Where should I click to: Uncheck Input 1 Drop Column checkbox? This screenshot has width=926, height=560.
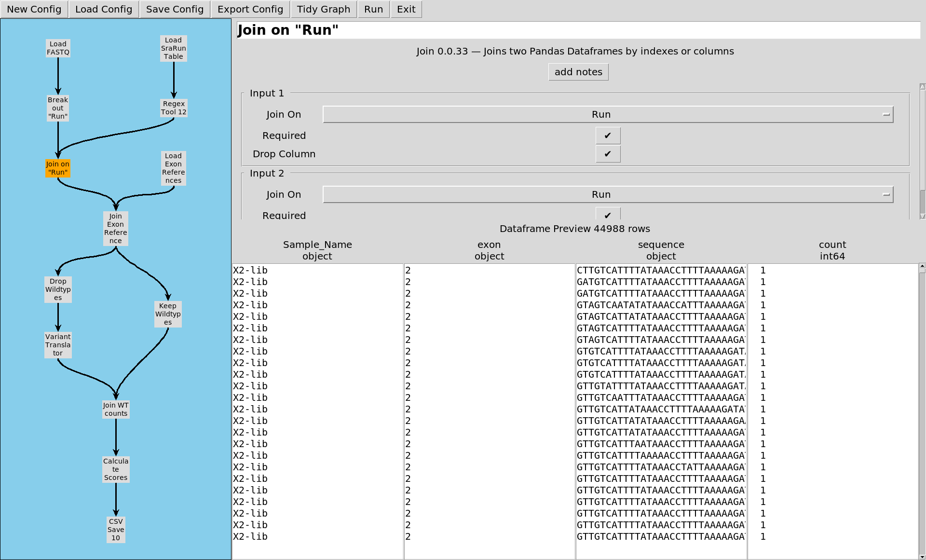click(x=608, y=154)
